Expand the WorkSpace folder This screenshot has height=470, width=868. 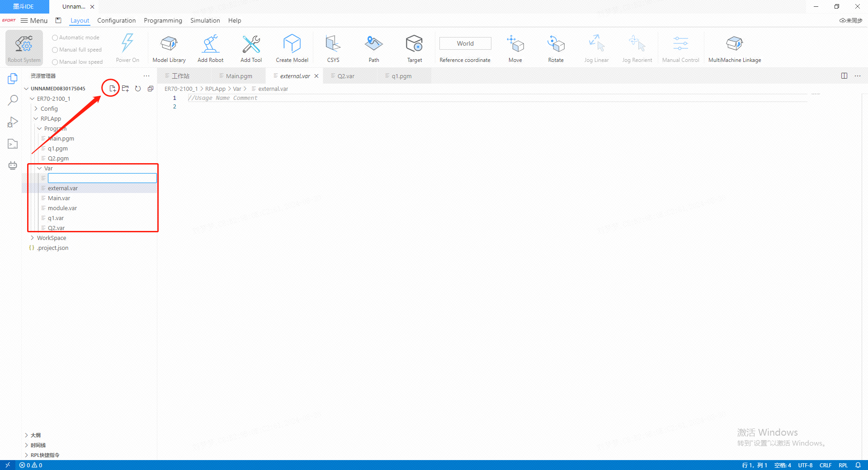(51, 238)
